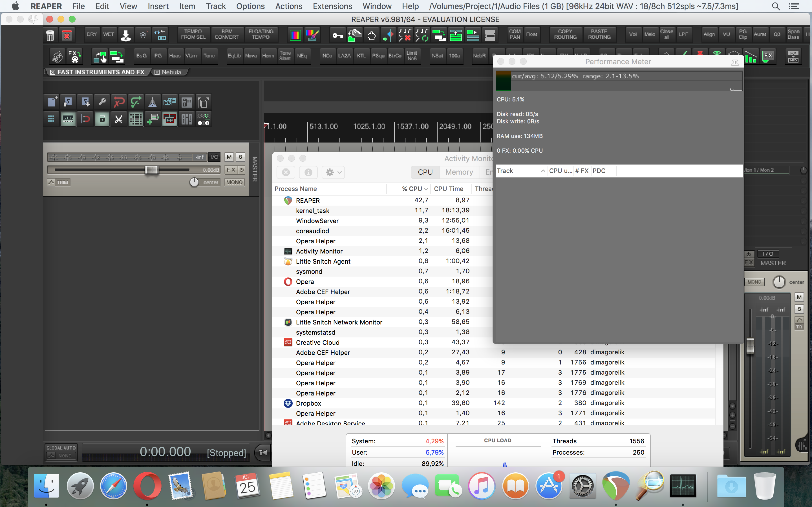Toggle the metronome icon

pyautogui.click(x=152, y=102)
